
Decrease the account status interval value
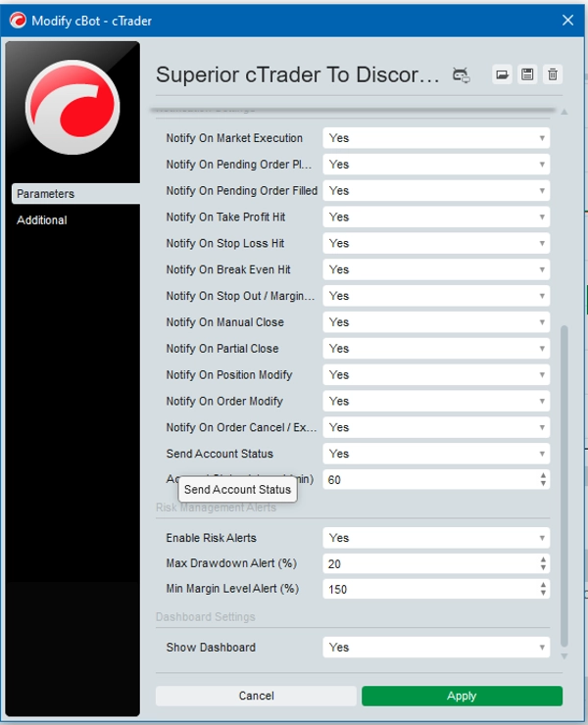(x=543, y=484)
